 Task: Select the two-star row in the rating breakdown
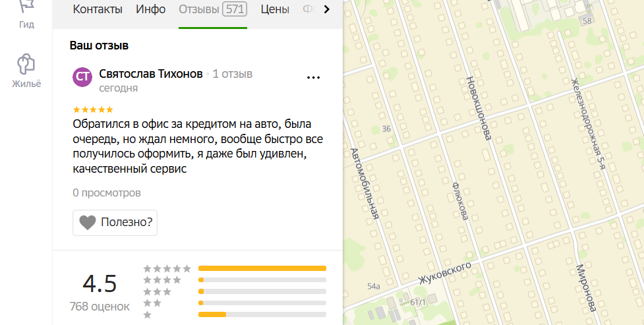(235, 303)
